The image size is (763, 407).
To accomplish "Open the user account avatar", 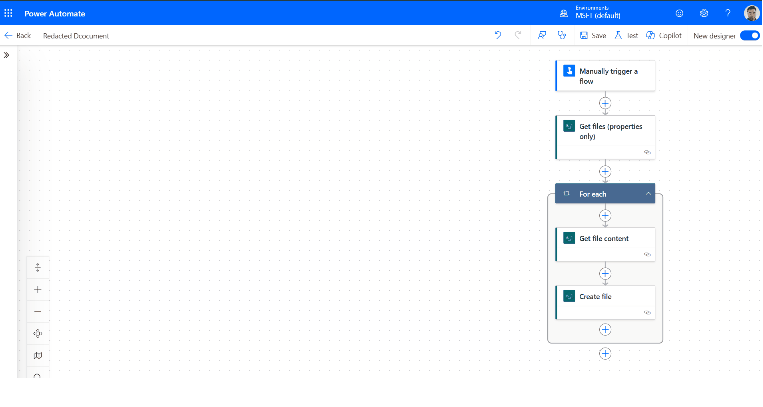I will click(751, 13).
